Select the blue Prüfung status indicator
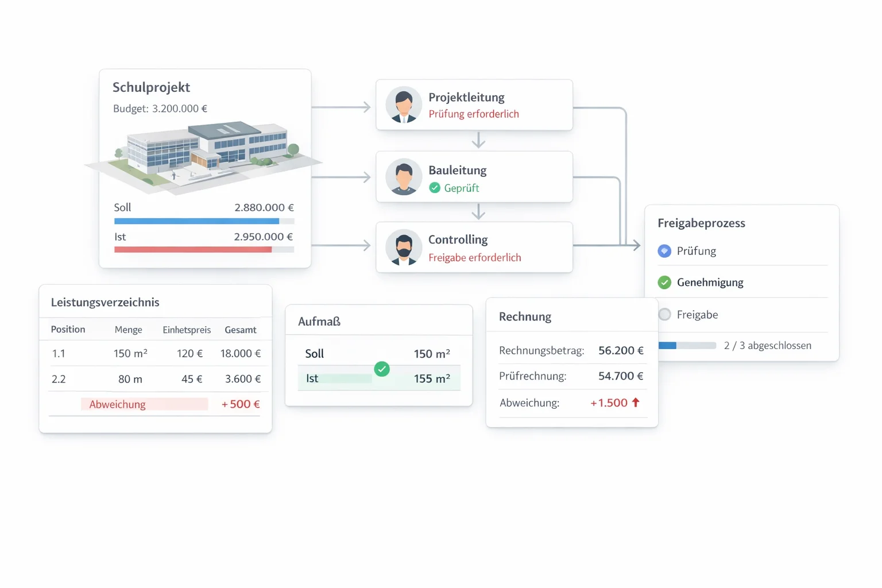Viewport: 882px width, 588px height. click(x=664, y=251)
